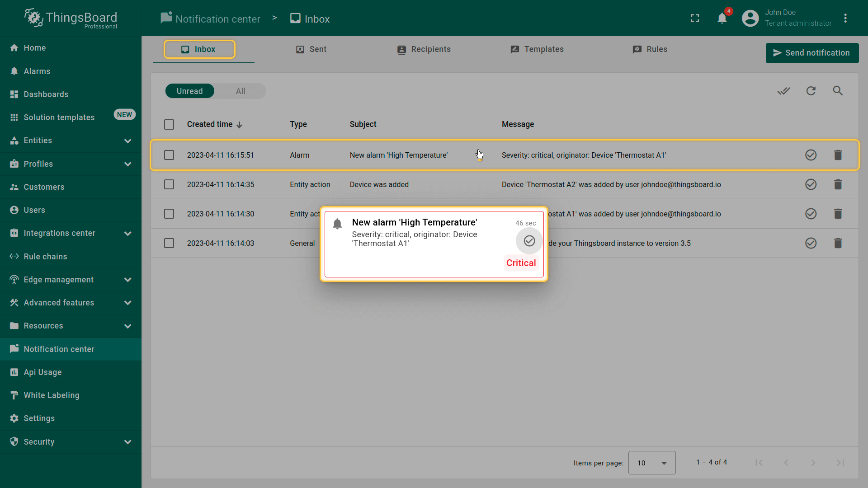Click the Send notification button
The width and height of the screenshot is (868, 488).
[x=812, y=53]
